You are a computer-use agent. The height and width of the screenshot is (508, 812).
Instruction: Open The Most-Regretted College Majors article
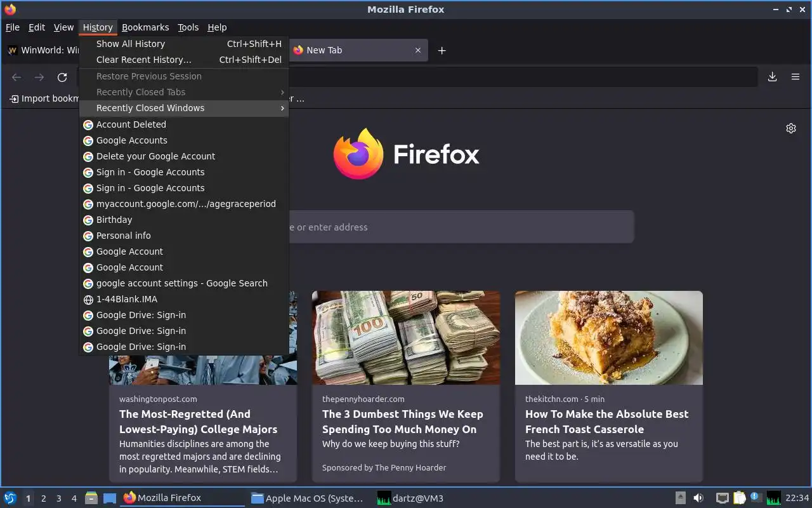coord(198,422)
